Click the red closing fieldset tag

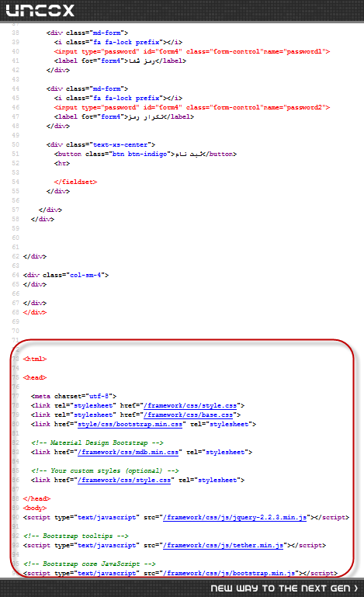click(75, 182)
